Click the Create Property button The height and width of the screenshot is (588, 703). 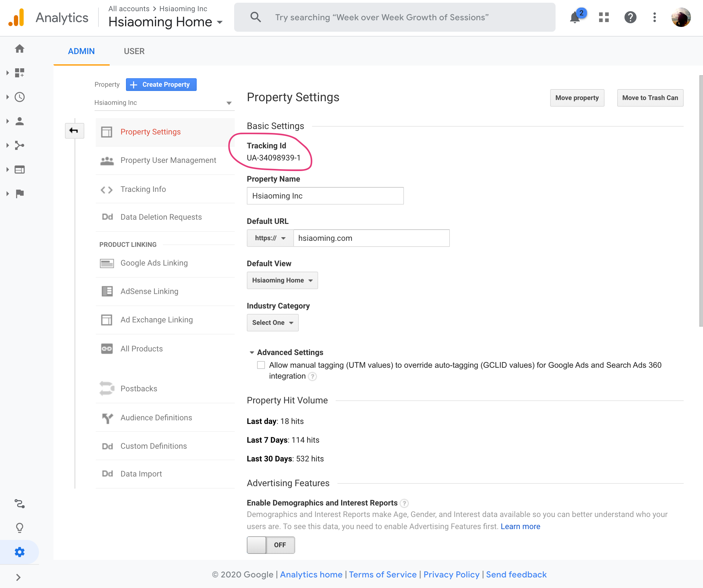point(161,85)
